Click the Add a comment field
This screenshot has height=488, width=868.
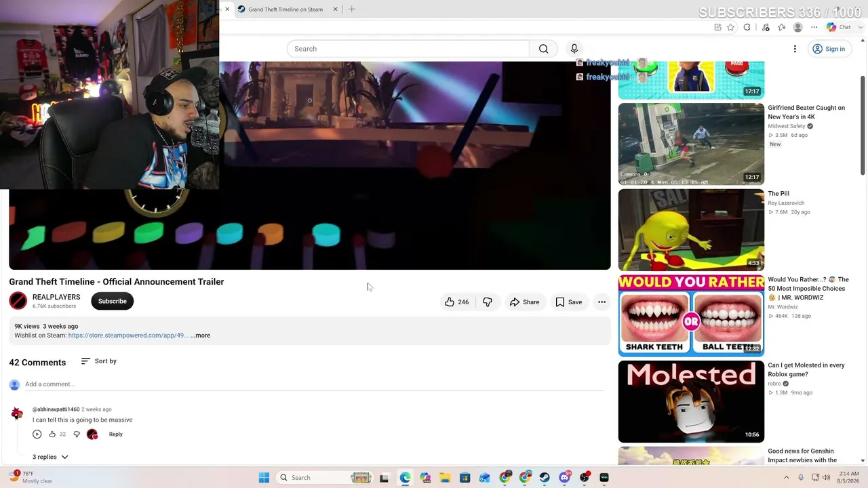[314, 384]
